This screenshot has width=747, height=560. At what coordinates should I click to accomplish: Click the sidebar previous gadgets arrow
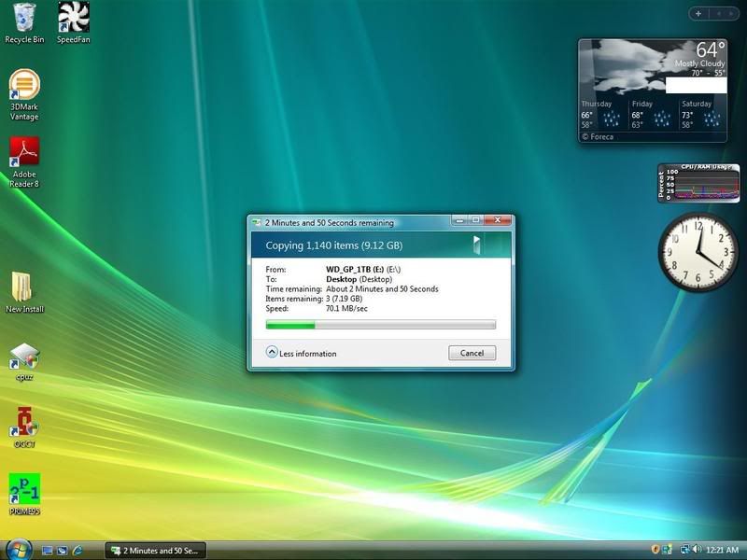click(719, 14)
